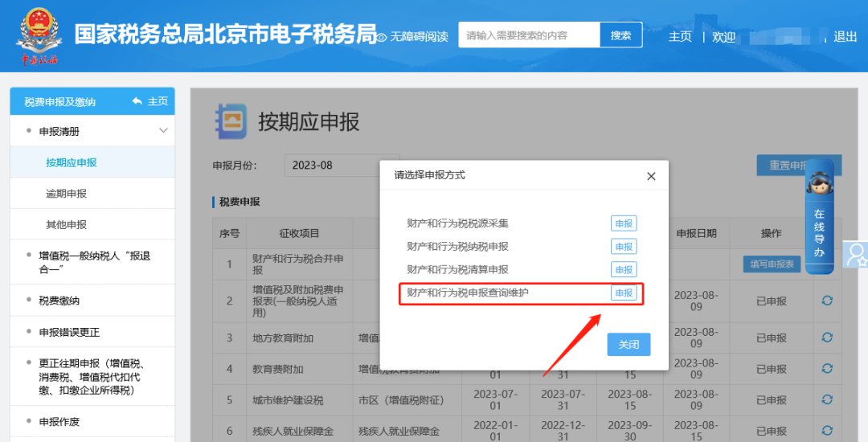Close the 请选择申报方式 dialog with X

(x=651, y=176)
